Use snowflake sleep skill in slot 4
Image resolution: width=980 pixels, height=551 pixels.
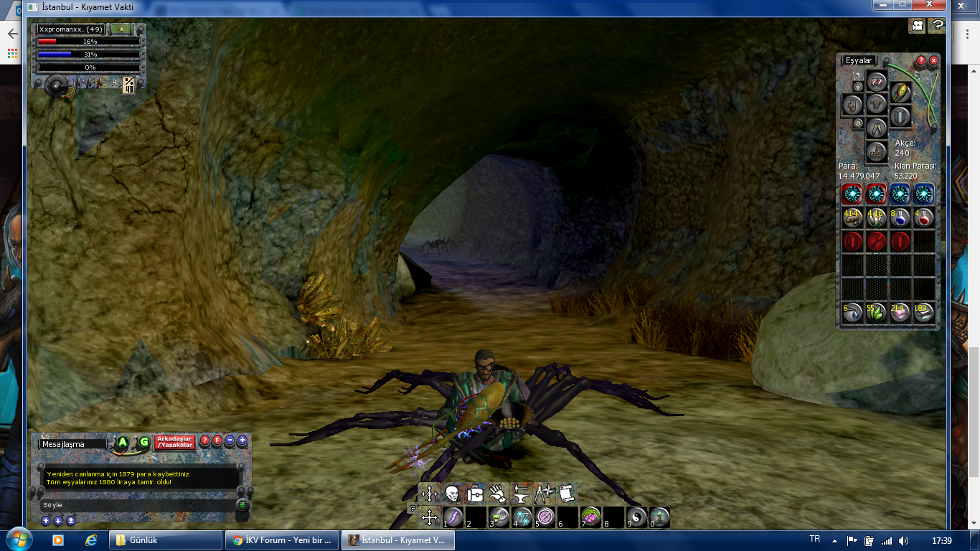[522, 517]
